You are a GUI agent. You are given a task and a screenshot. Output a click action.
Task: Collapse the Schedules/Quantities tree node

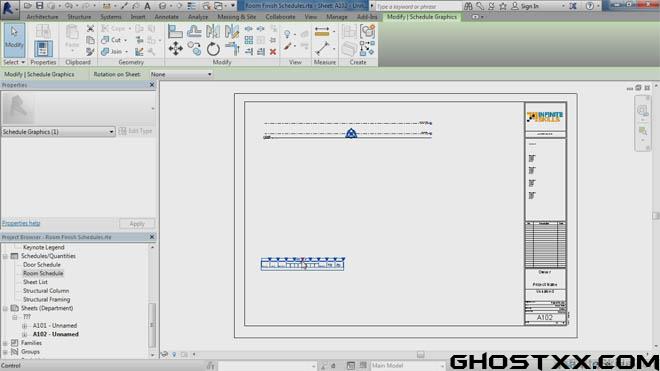(5, 256)
